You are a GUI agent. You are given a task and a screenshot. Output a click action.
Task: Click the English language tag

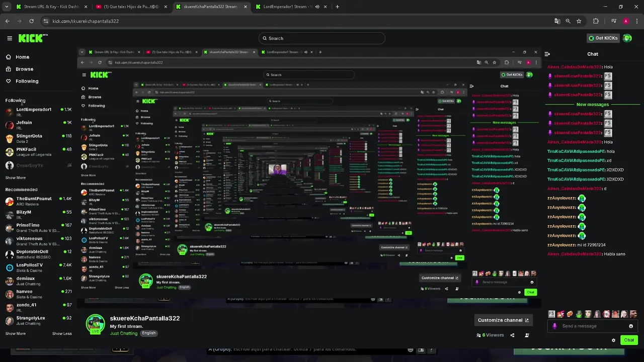tap(148, 333)
